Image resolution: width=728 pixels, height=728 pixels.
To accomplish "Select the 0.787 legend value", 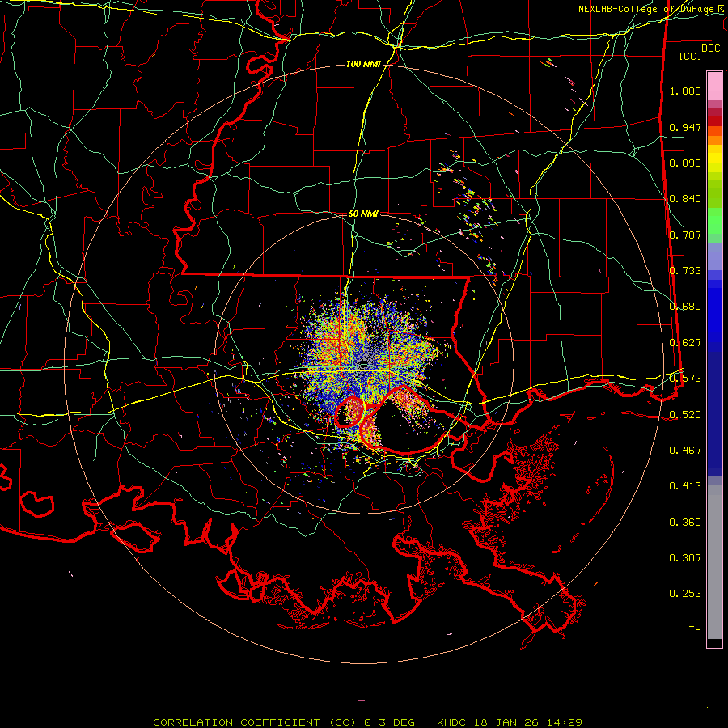I will pyautogui.click(x=685, y=235).
